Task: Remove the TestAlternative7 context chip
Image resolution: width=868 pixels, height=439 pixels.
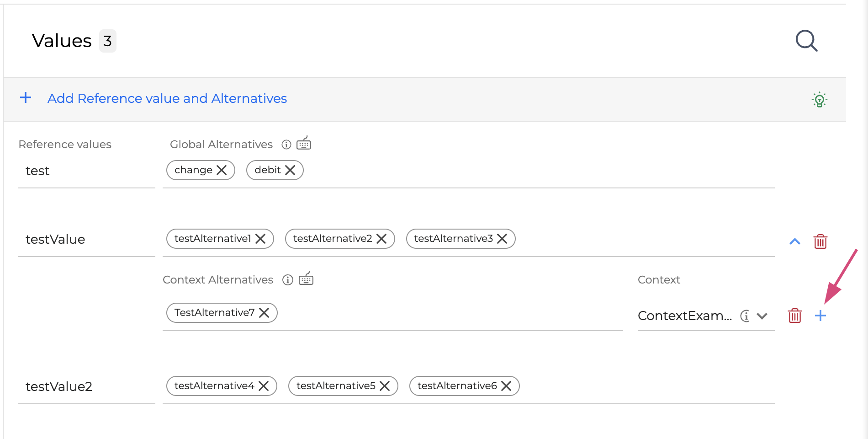Action: 264,313
